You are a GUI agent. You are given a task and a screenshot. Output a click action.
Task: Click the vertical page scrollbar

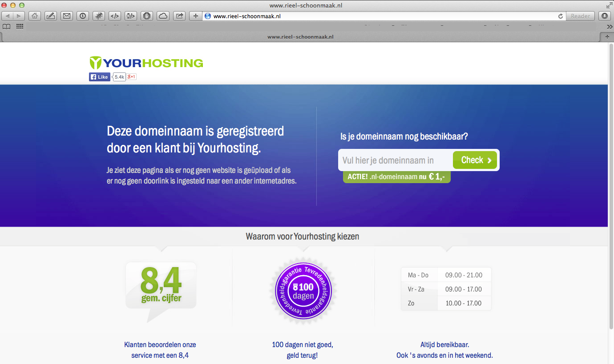pos(611,187)
